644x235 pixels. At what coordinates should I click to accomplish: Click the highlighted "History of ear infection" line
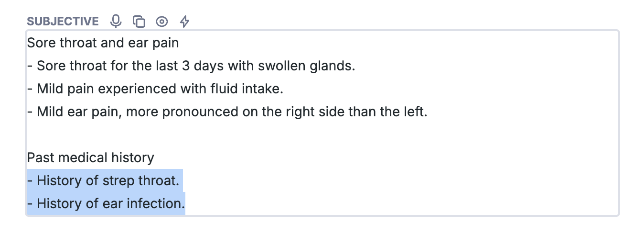pos(106,203)
